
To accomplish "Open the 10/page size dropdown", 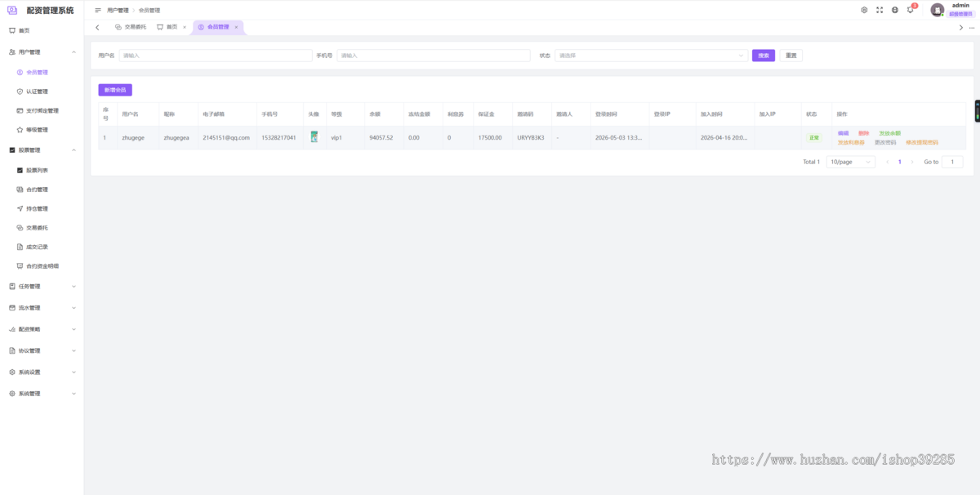I will [850, 162].
